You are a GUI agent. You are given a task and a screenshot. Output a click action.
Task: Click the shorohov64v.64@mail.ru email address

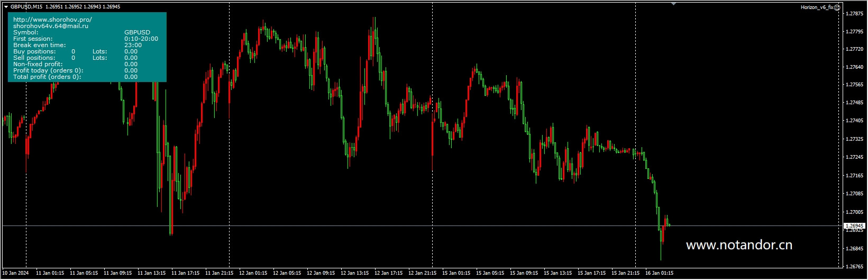[x=51, y=26]
